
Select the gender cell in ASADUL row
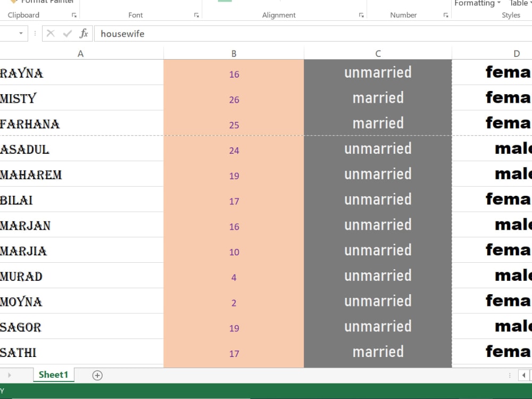point(492,148)
